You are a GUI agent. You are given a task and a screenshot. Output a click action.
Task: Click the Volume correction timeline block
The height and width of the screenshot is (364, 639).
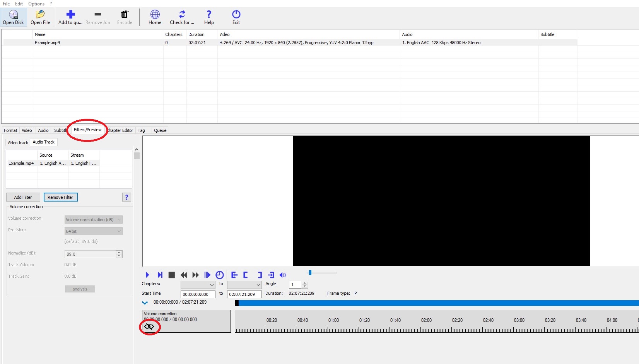click(x=186, y=321)
